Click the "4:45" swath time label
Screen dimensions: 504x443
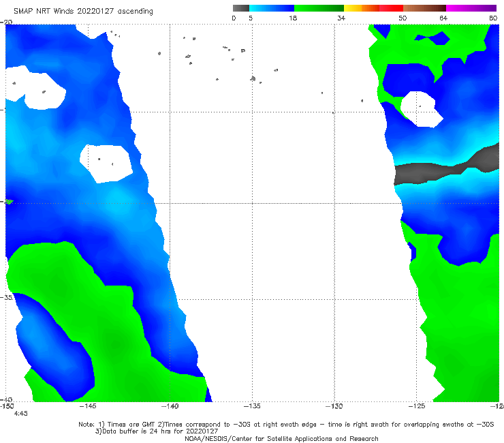pos(21,414)
